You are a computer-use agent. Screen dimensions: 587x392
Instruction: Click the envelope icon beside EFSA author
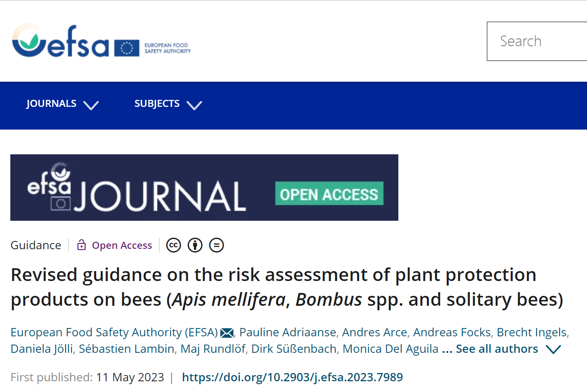click(x=227, y=333)
